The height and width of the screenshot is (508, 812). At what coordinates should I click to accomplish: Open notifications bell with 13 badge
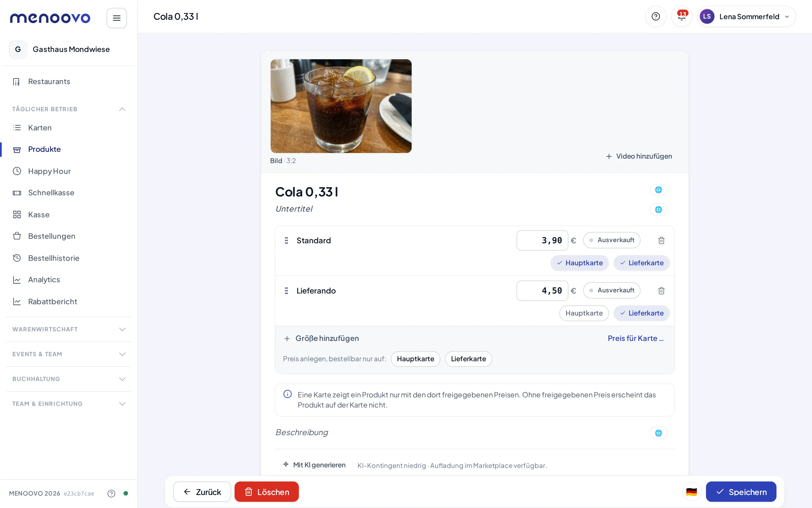pyautogui.click(x=681, y=16)
